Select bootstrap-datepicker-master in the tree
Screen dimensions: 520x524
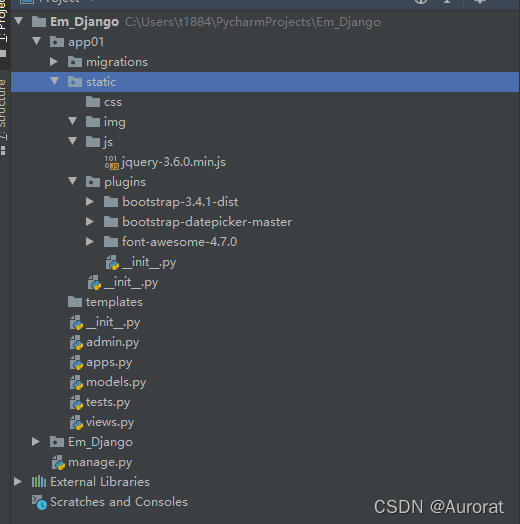coord(207,222)
